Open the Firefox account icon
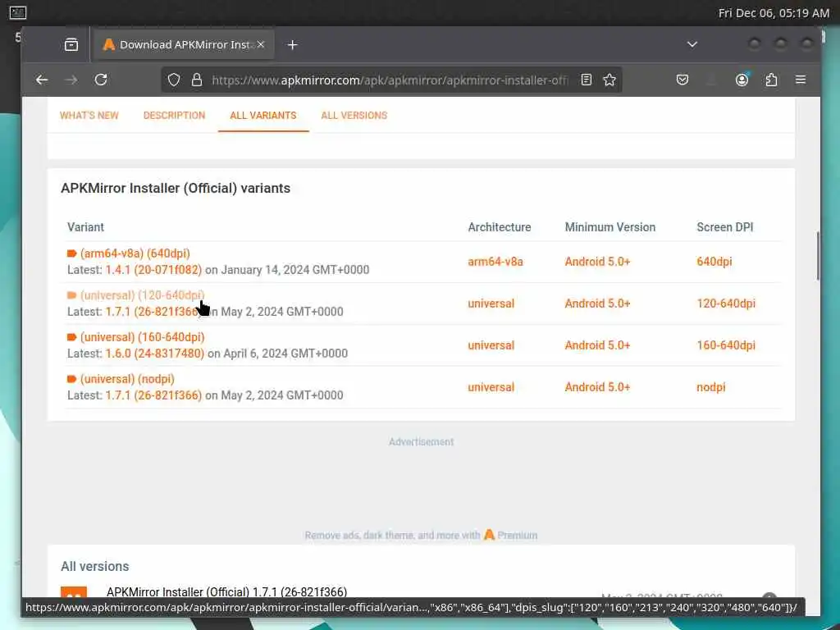The height and width of the screenshot is (630, 840). click(x=742, y=80)
